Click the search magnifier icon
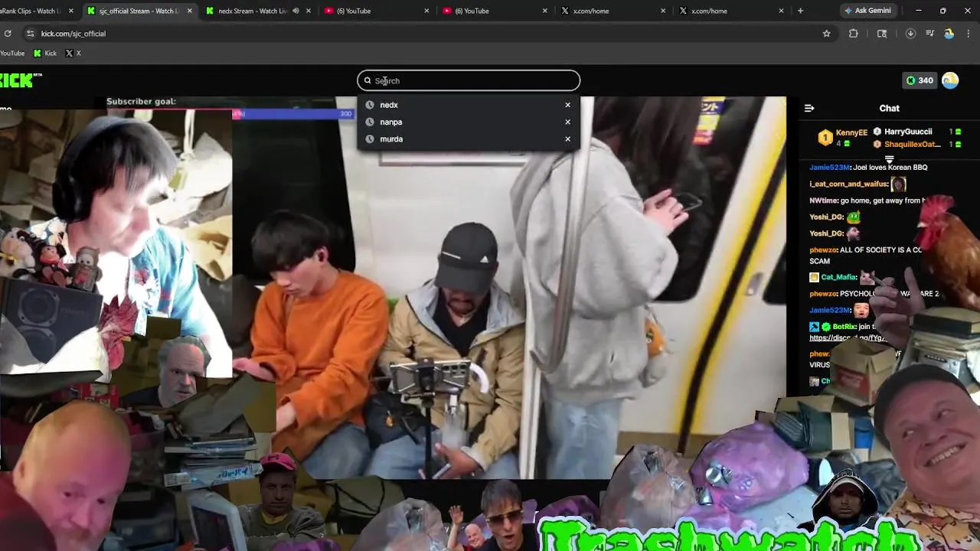Screen dimensions: 980x551 pos(367,80)
